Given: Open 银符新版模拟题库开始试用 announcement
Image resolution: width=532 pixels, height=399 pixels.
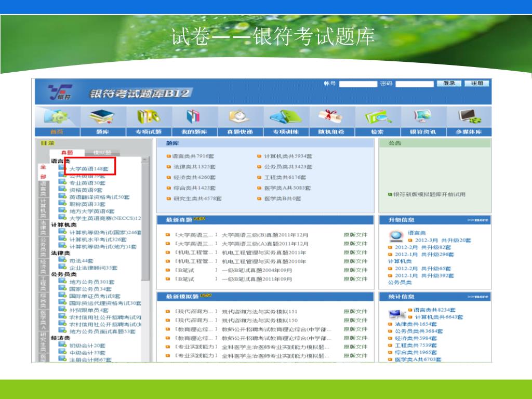Looking at the screenshot, I should point(429,194).
